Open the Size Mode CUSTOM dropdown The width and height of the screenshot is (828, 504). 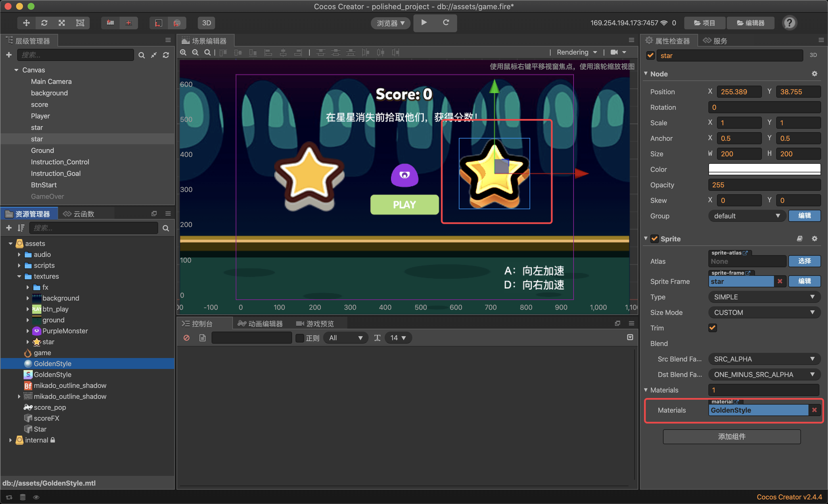click(764, 312)
